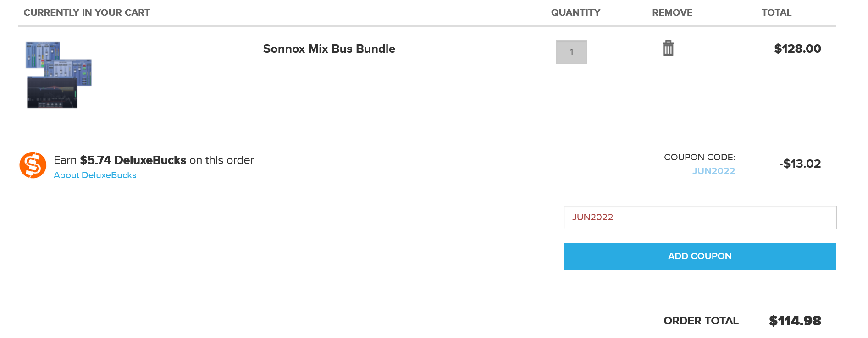
Task: Click the applied JUN2022 coupon link
Action: point(713,171)
